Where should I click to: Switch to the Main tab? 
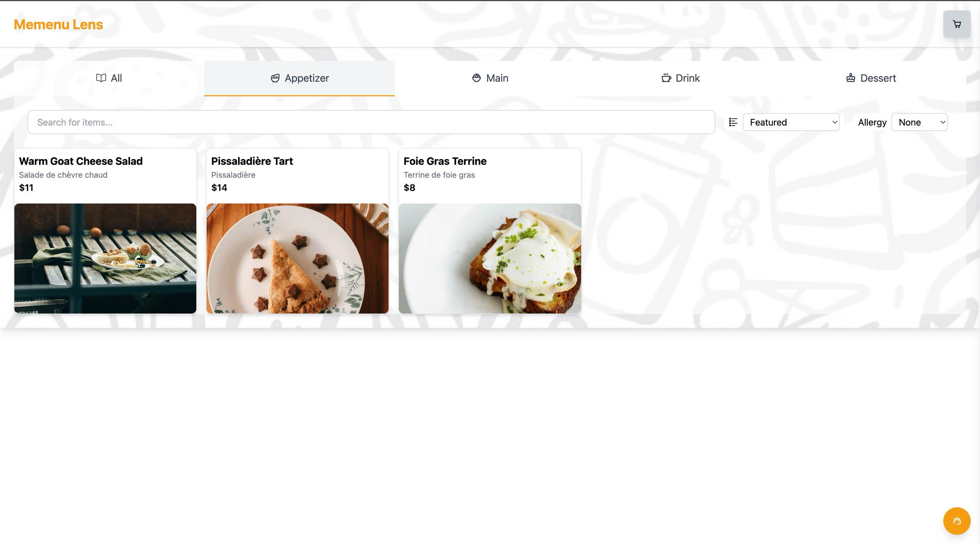[x=490, y=78]
